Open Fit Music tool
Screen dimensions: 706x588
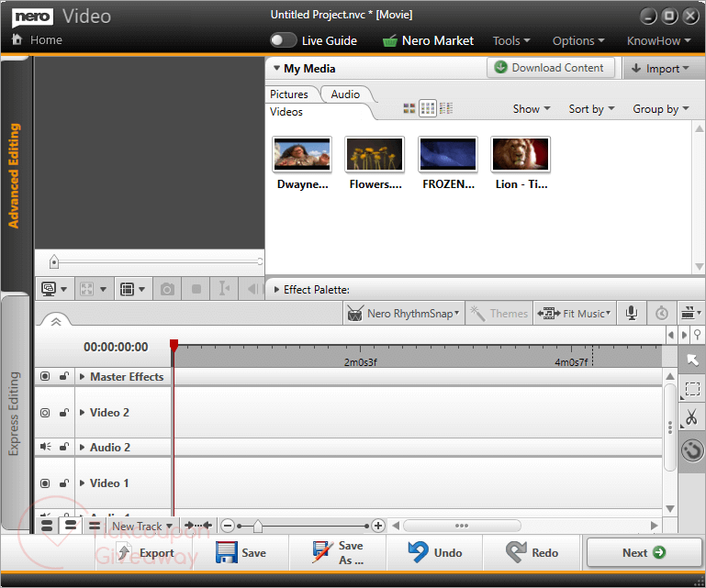[574, 314]
